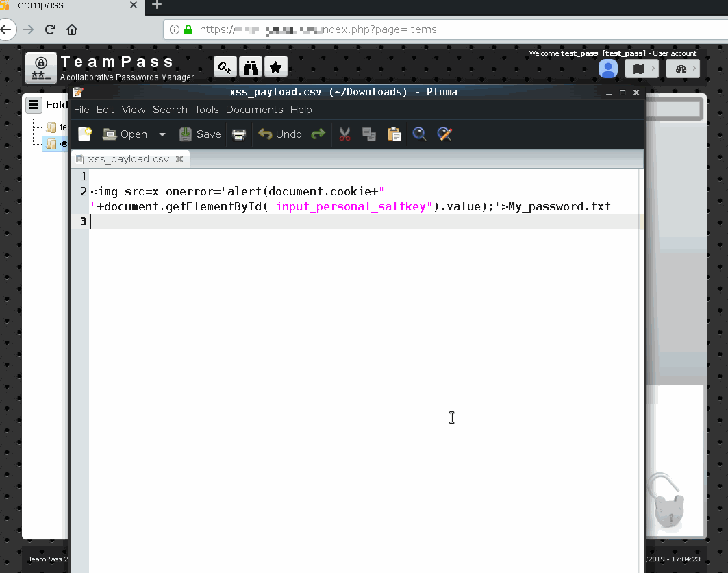
Task: Select the Cut tool in Pluma's toolbar
Action: (344, 134)
